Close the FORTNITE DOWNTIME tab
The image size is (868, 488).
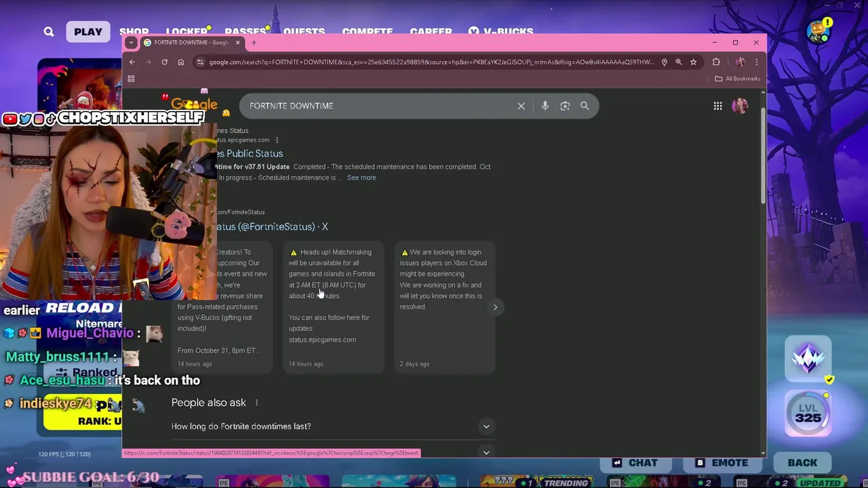[237, 43]
